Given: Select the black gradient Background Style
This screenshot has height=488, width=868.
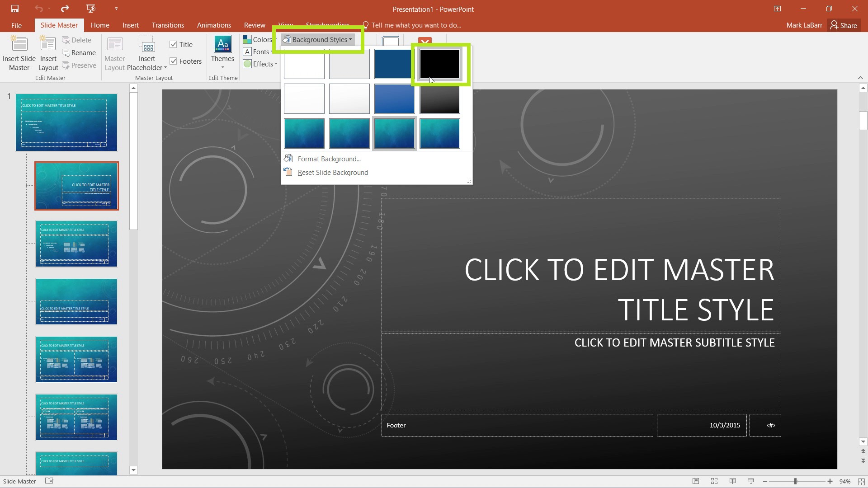Looking at the screenshot, I should tap(439, 99).
